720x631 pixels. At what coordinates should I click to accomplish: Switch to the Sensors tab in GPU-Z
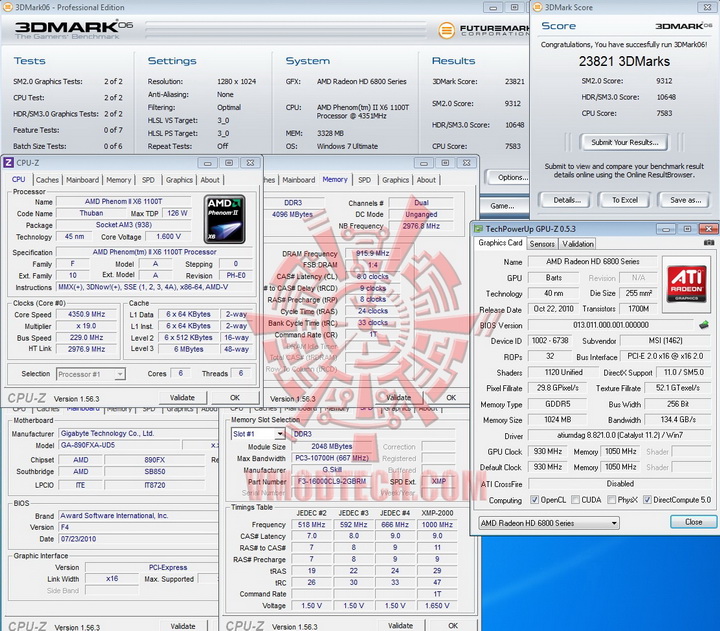[x=542, y=244]
